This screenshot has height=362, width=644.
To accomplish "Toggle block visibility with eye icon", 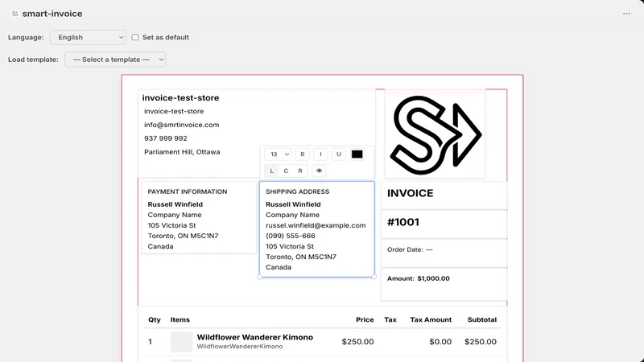I will [319, 171].
